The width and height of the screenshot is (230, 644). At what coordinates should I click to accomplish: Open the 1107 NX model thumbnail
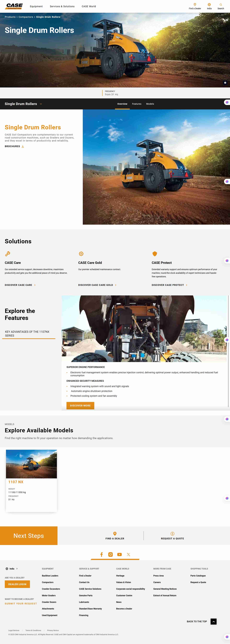point(31,464)
